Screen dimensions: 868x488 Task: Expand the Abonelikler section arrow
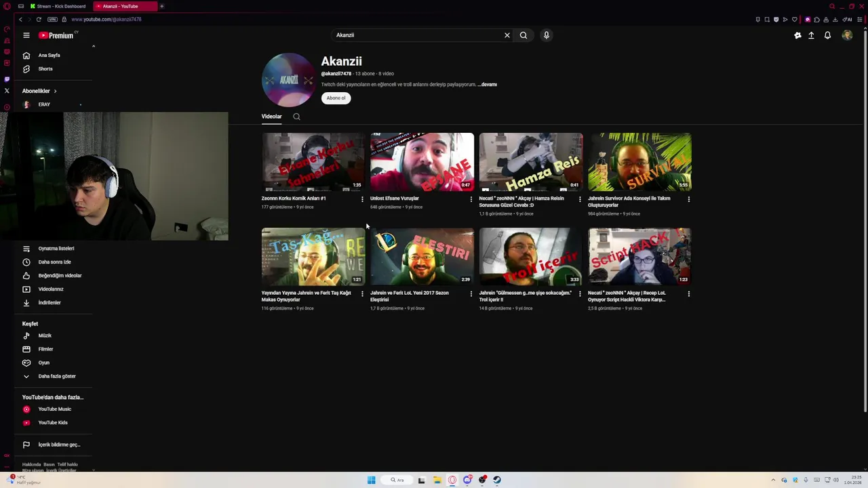pos(55,91)
